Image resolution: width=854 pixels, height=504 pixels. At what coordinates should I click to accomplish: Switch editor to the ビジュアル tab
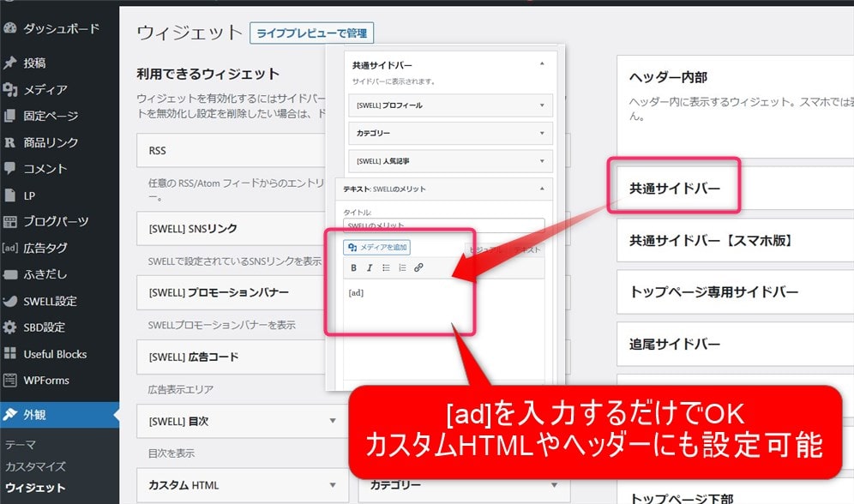click(x=486, y=249)
